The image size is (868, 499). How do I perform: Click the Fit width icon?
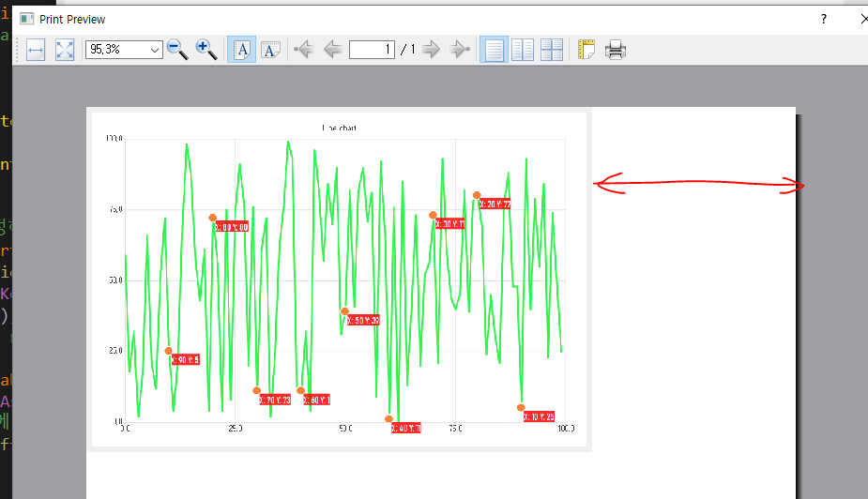[36, 50]
